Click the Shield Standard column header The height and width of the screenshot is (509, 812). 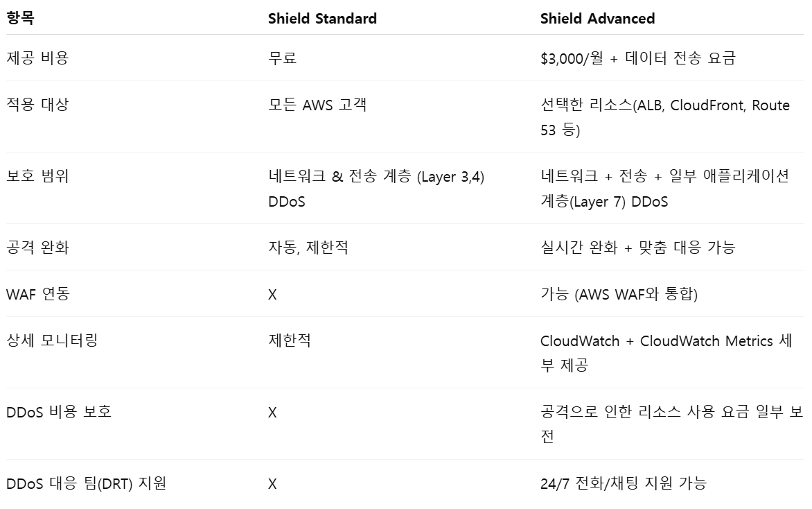point(322,19)
